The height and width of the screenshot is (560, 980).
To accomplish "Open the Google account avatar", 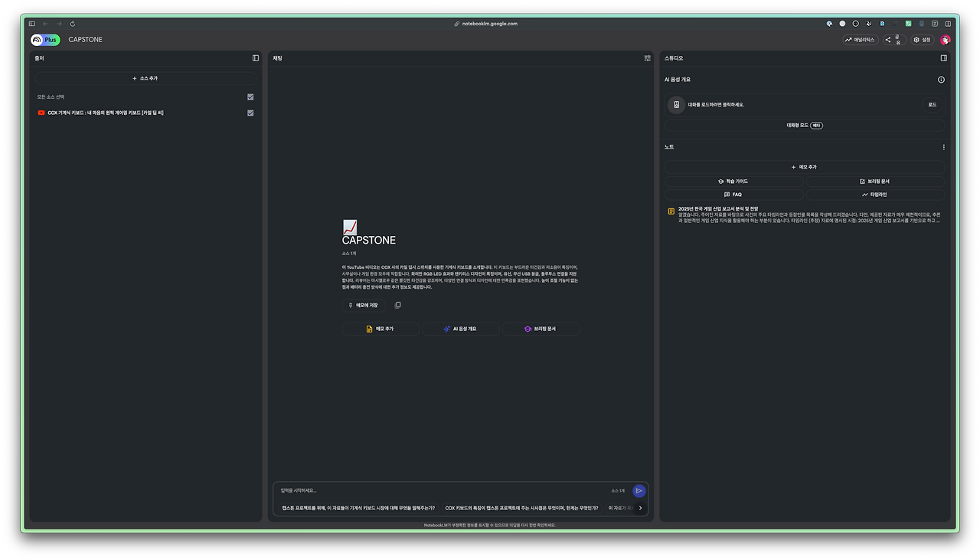I will pyautogui.click(x=946, y=40).
